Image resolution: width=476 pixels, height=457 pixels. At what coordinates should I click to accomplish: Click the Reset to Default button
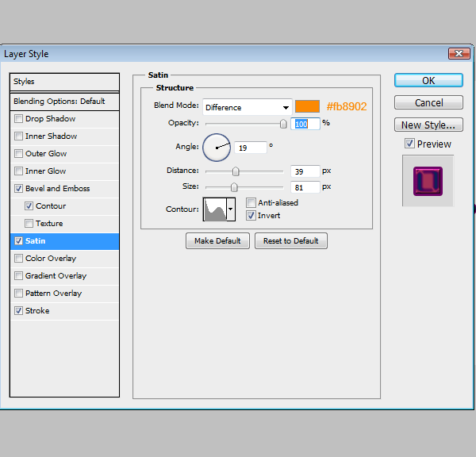click(x=291, y=241)
